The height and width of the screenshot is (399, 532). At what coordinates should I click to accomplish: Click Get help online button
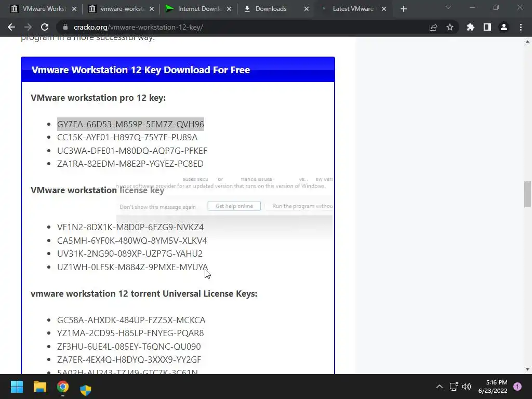coord(234,206)
